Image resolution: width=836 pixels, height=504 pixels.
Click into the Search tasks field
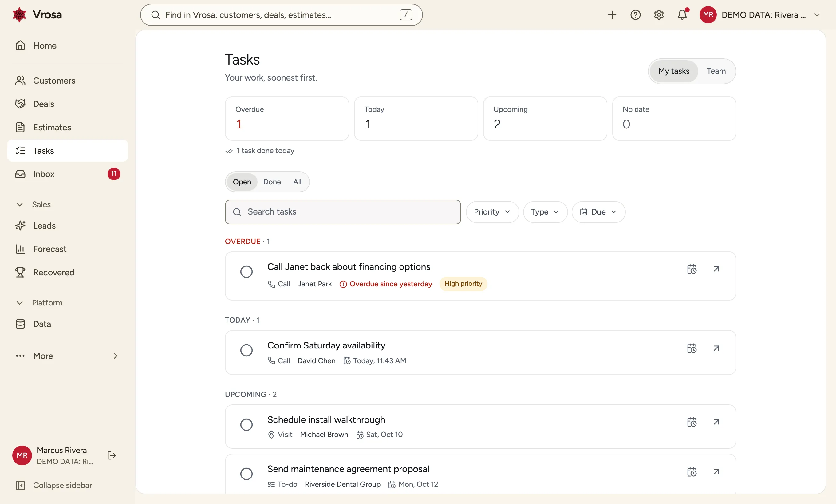tap(343, 212)
